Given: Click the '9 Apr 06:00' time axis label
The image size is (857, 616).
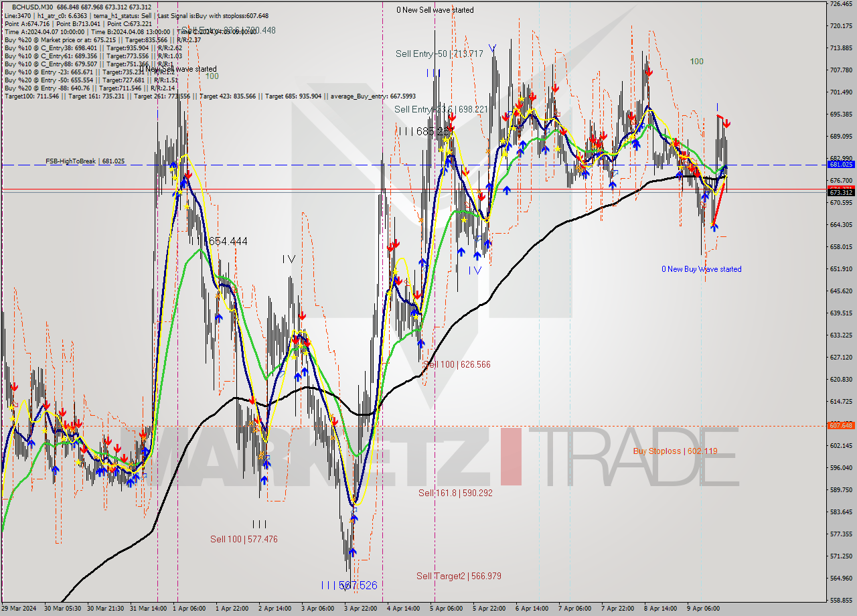Looking at the screenshot, I should (703, 609).
